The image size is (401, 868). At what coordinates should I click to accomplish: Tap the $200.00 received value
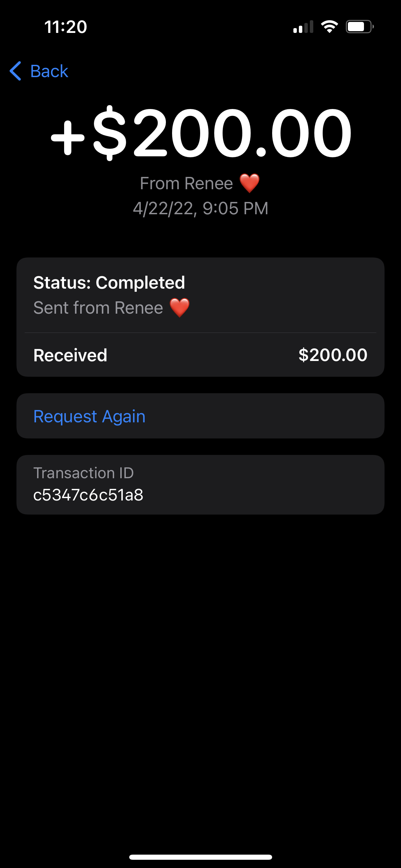click(x=333, y=355)
